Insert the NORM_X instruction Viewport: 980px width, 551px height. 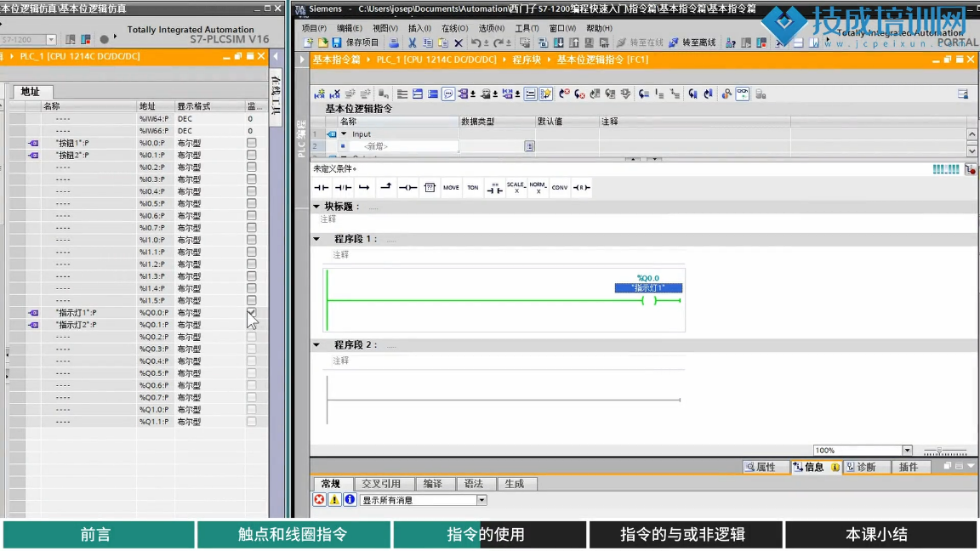coord(538,187)
